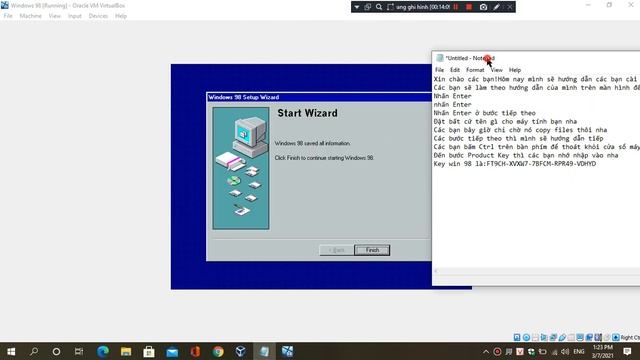Click the Windows 98 product key line in Notepad
The height and width of the screenshot is (360, 640).
tap(515, 164)
